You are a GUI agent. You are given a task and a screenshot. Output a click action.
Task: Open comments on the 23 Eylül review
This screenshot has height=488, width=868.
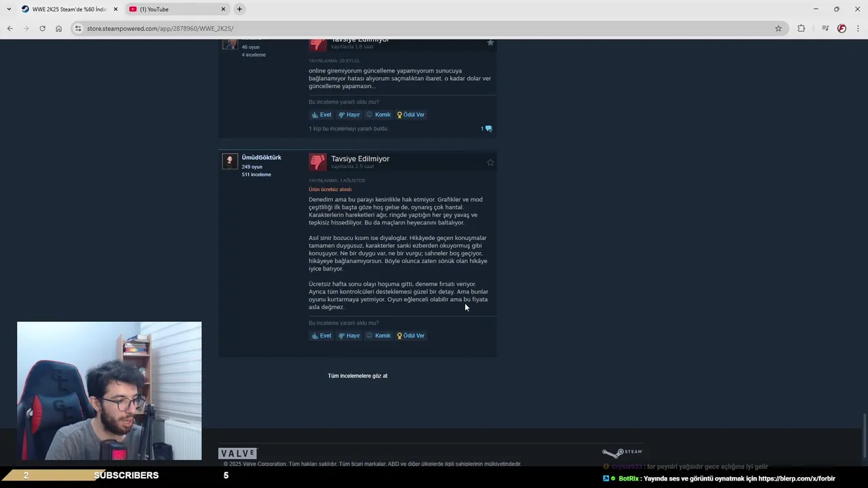click(x=486, y=129)
